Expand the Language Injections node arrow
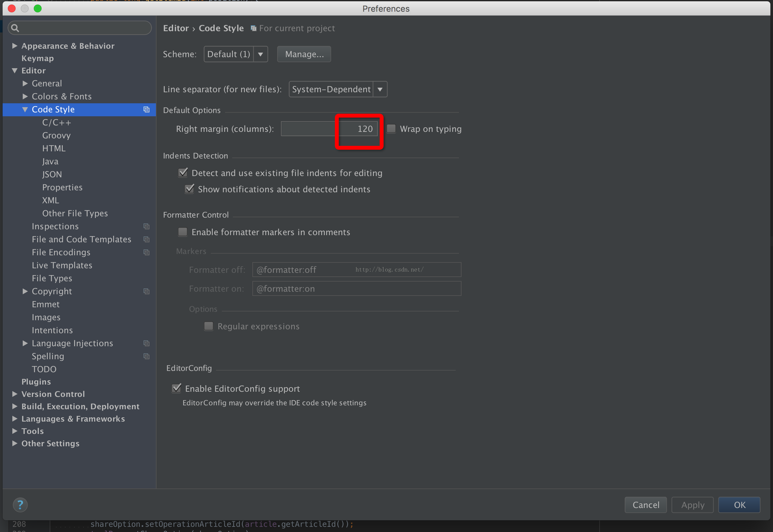The width and height of the screenshot is (773, 532). click(25, 343)
